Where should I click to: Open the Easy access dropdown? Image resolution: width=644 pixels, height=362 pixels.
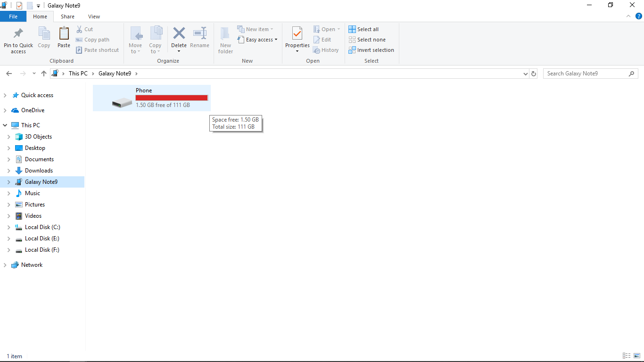tap(257, 40)
